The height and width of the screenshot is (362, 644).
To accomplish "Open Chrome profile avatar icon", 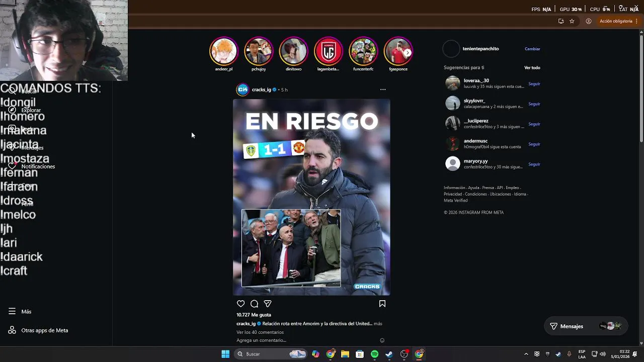I will pyautogui.click(x=588, y=21).
